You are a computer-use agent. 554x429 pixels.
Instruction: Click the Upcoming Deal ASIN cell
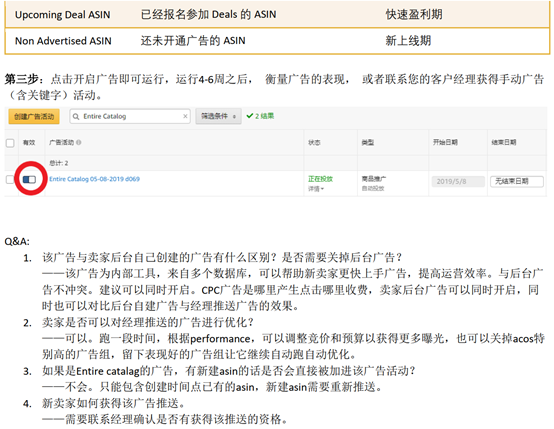pyautogui.click(x=63, y=15)
